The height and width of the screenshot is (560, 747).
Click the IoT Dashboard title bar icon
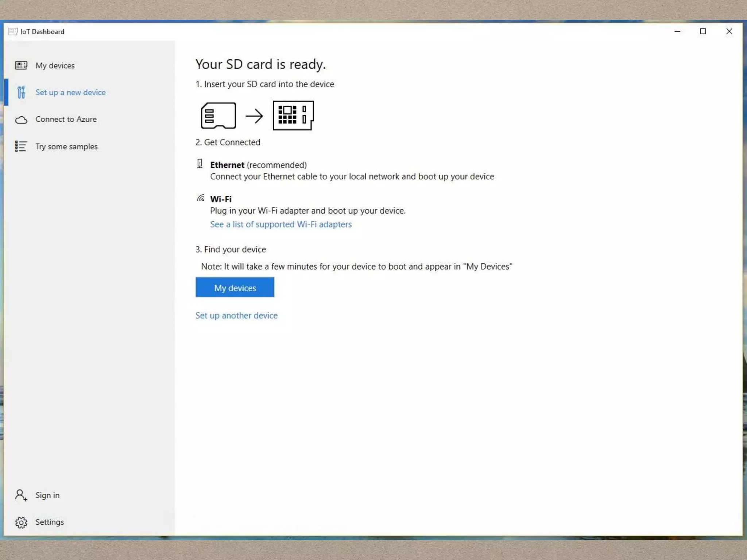point(13,31)
